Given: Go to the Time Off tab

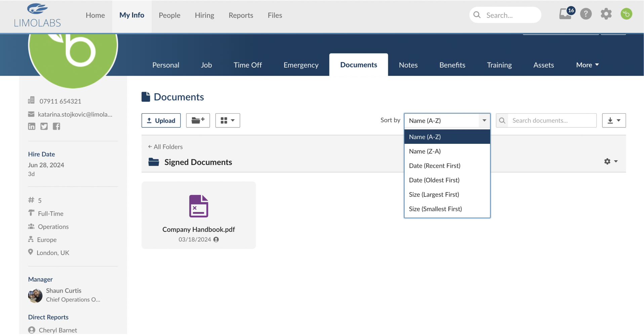Looking at the screenshot, I should [248, 65].
